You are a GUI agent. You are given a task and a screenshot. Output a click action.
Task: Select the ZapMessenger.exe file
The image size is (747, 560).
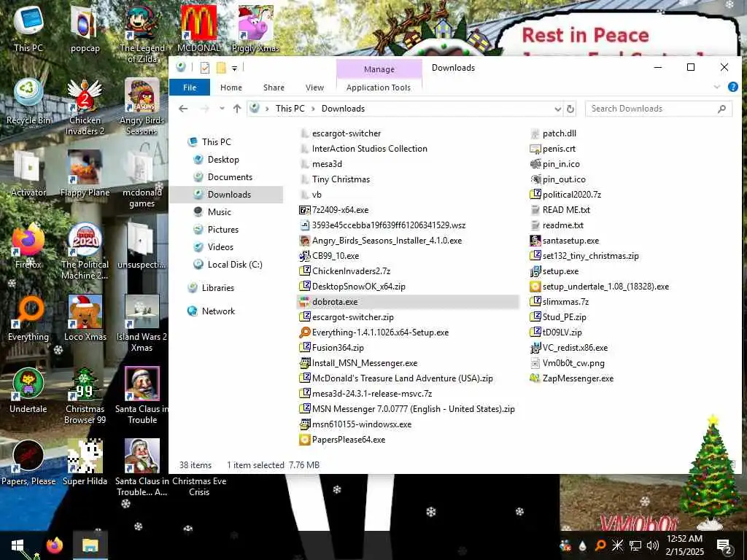pos(578,378)
